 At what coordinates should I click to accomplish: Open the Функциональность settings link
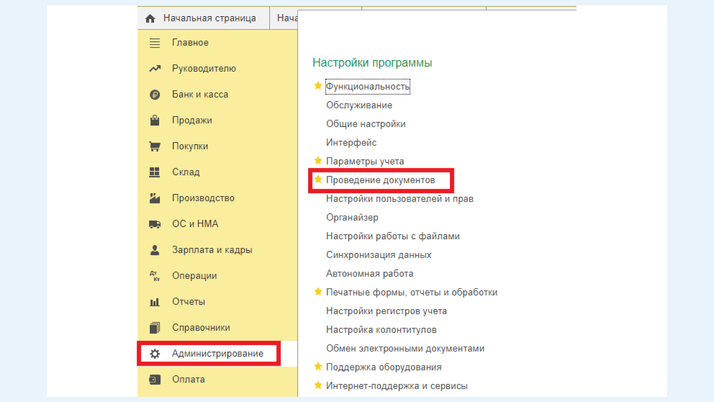click(367, 87)
